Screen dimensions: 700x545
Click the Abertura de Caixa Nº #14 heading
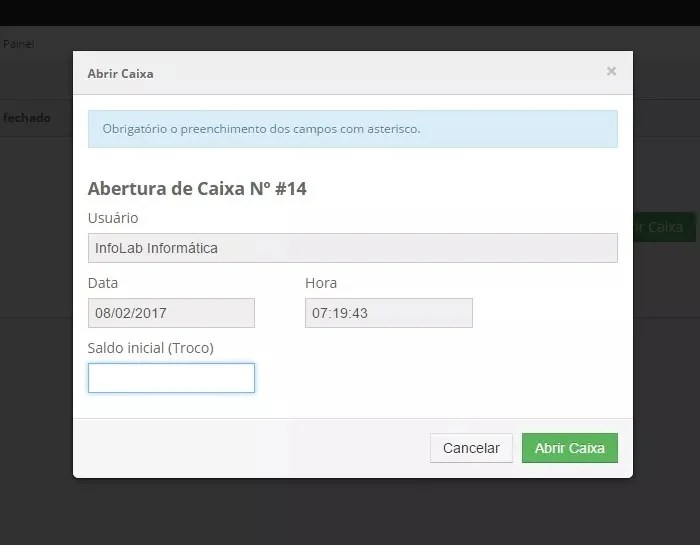click(197, 188)
